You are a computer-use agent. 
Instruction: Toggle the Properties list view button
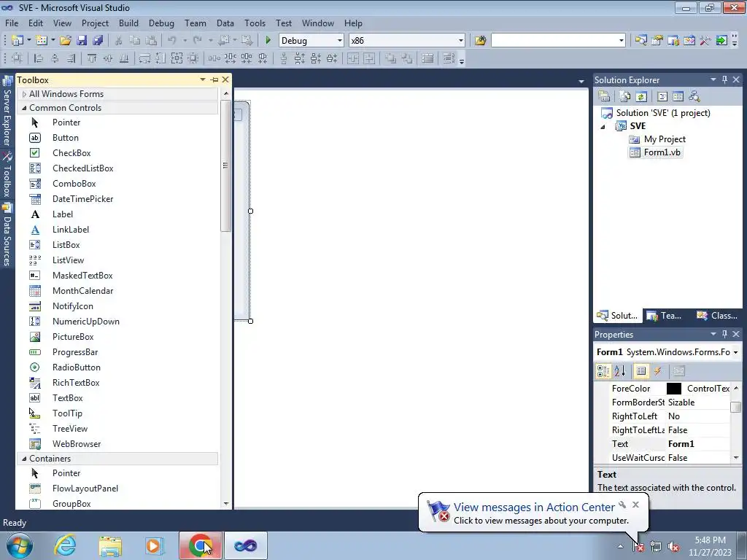[641, 371]
